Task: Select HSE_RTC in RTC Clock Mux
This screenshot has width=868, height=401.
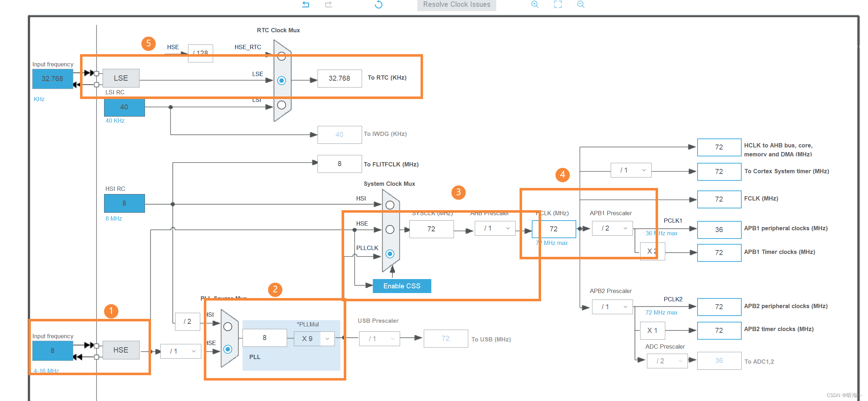Action: 282,56
